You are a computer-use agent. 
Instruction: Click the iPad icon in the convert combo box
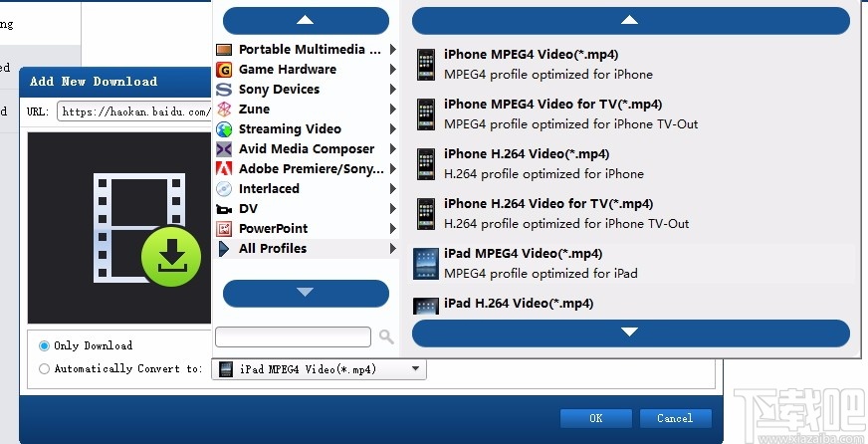(226, 369)
